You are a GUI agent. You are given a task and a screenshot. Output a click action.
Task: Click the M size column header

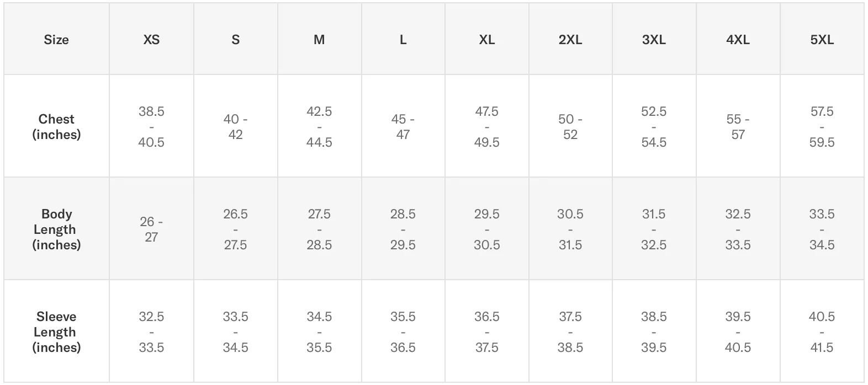pos(319,40)
